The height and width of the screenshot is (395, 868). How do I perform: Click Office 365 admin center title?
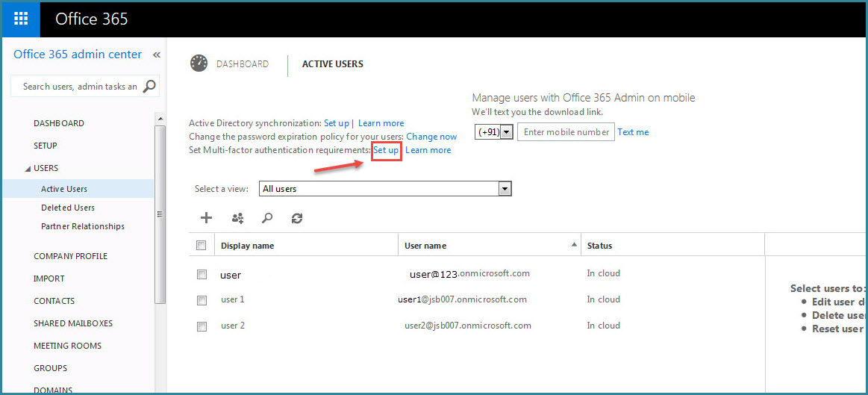tap(78, 55)
